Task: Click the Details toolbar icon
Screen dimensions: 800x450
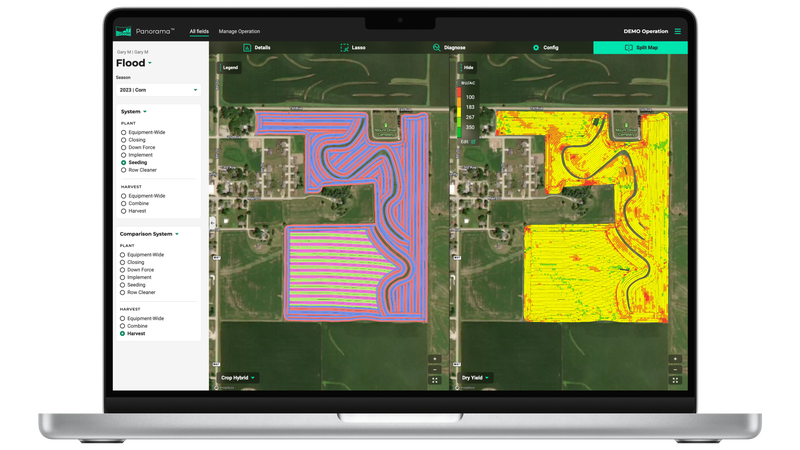Action: click(x=247, y=47)
